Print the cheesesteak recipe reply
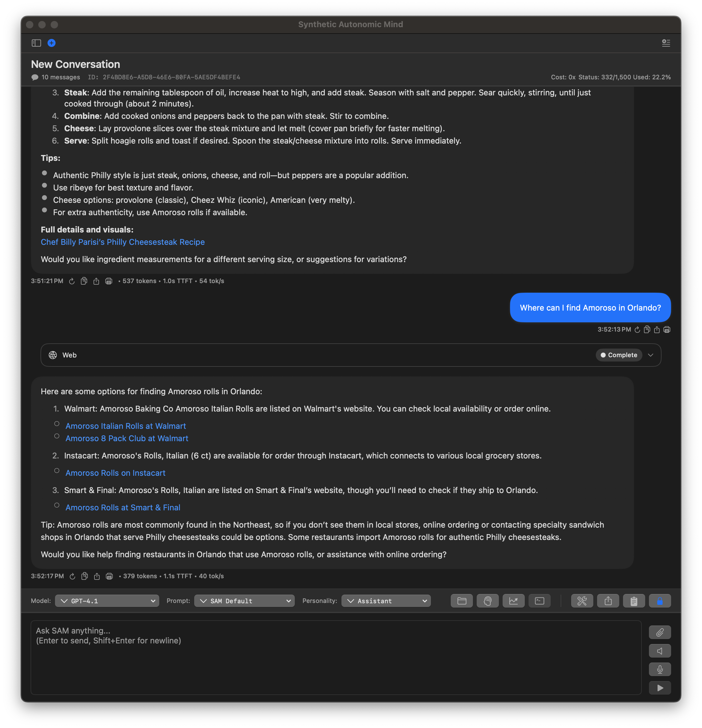The width and height of the screenshot is (702, 728). coord(108,281)
